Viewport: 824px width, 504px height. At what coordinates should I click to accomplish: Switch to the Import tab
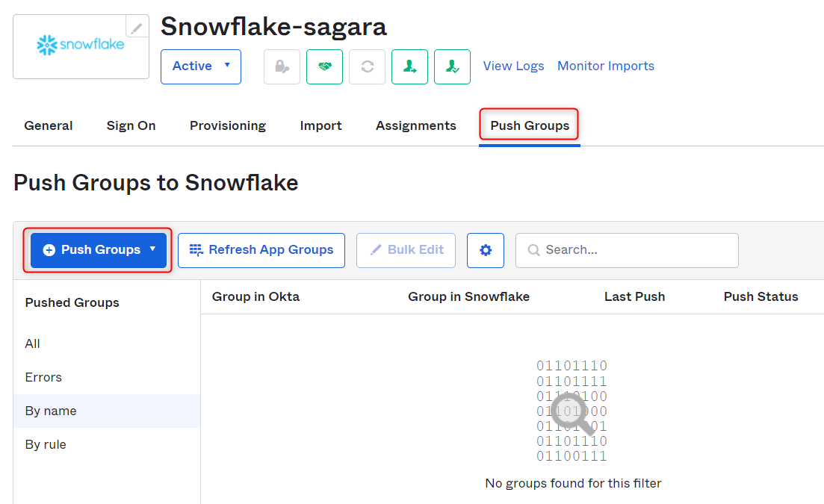pyautogui.click(x=320, y=126)
